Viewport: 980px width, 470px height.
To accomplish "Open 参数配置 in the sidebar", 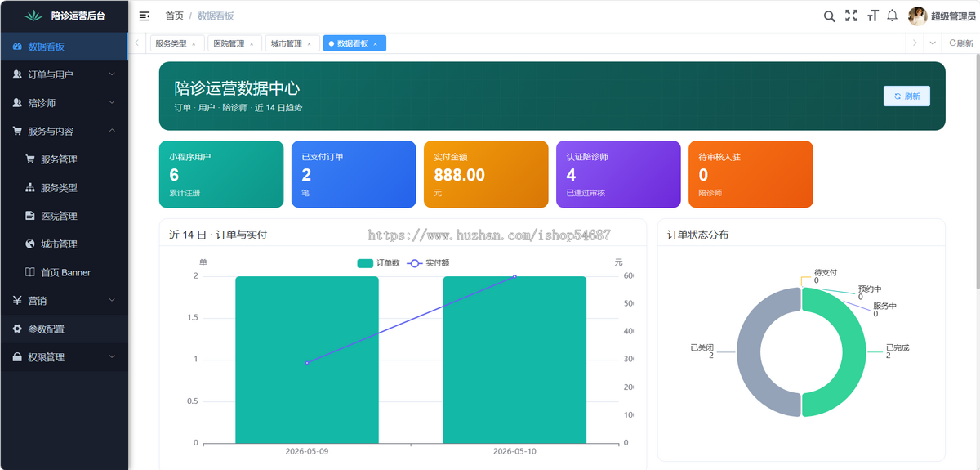I will (x=64, y=329).
